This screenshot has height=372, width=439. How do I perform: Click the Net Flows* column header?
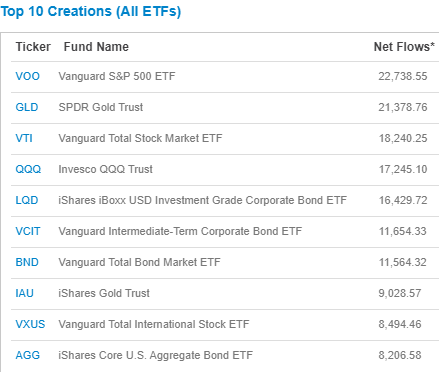point(404,47)
